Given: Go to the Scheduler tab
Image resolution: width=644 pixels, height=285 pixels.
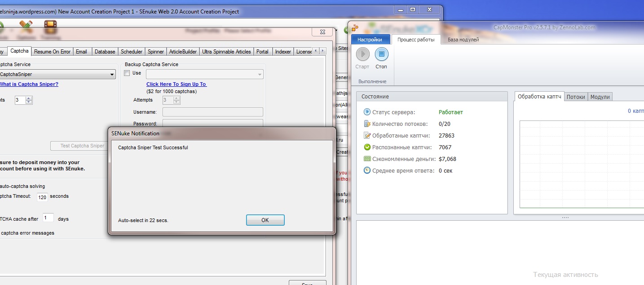Looking at the screenshot, I should coord(132,52).
